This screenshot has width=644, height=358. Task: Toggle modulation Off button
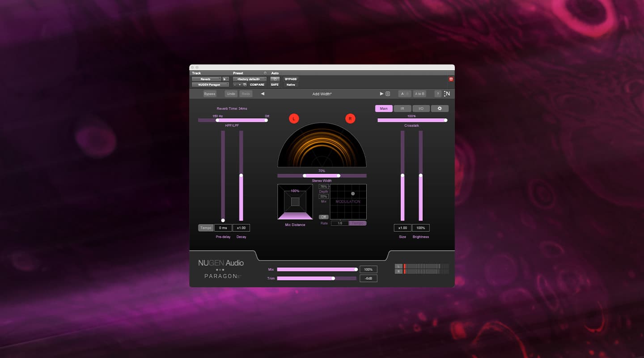pyautogui.click(x=323, y=217)
